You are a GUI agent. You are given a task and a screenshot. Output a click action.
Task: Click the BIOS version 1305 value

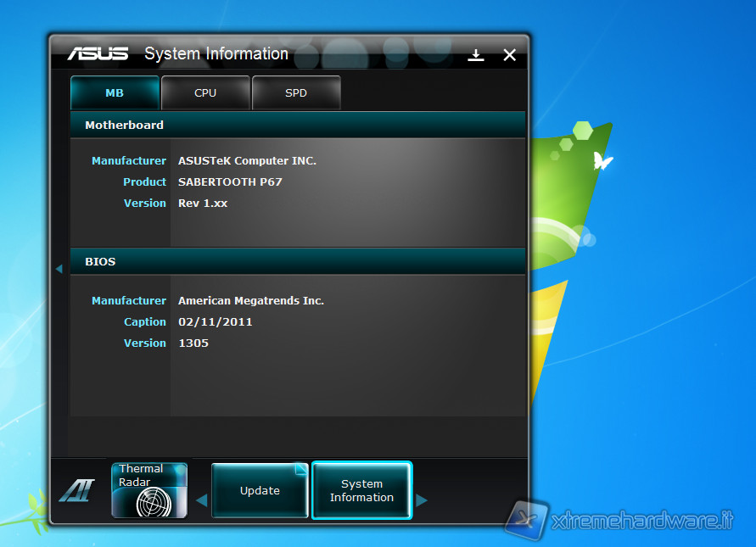click(193, 343)
